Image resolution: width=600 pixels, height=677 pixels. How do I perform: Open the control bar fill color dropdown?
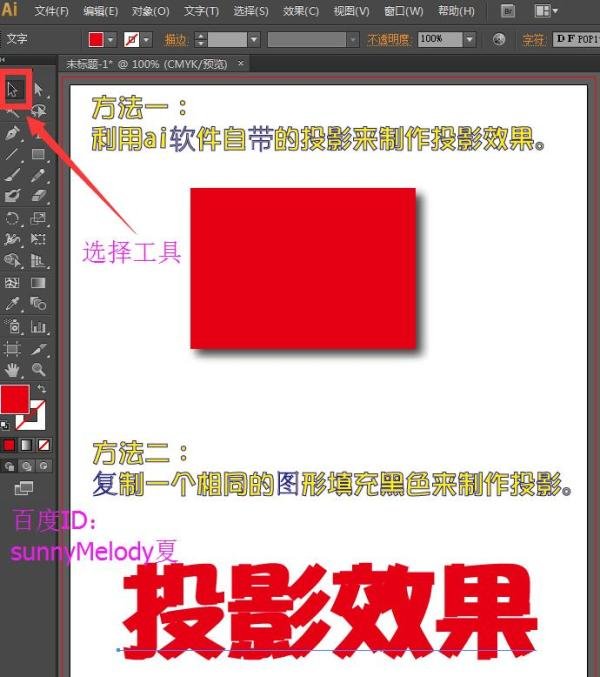click(x=111, y=40)
